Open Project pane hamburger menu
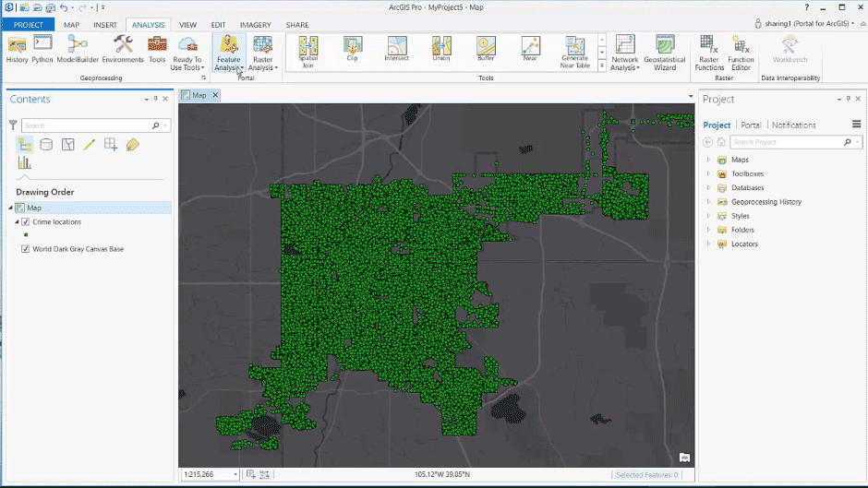This screenshot has height=488, width=868. (856, 125)
